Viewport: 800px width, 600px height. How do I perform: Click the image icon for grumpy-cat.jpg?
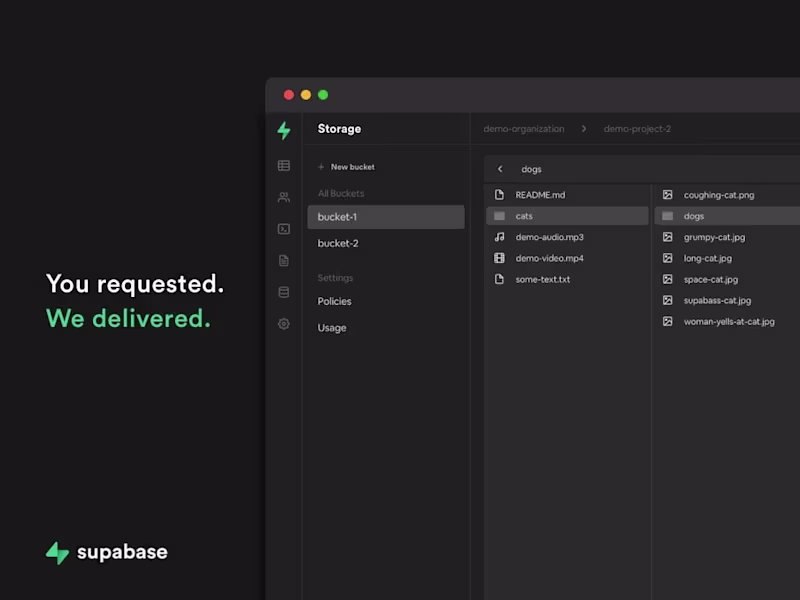point(667,237)
